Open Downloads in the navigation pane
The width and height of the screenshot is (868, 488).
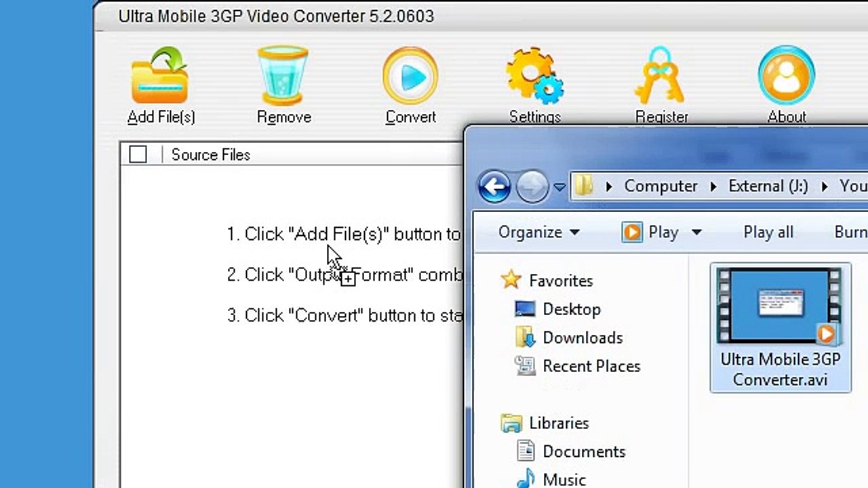[583, 338]
